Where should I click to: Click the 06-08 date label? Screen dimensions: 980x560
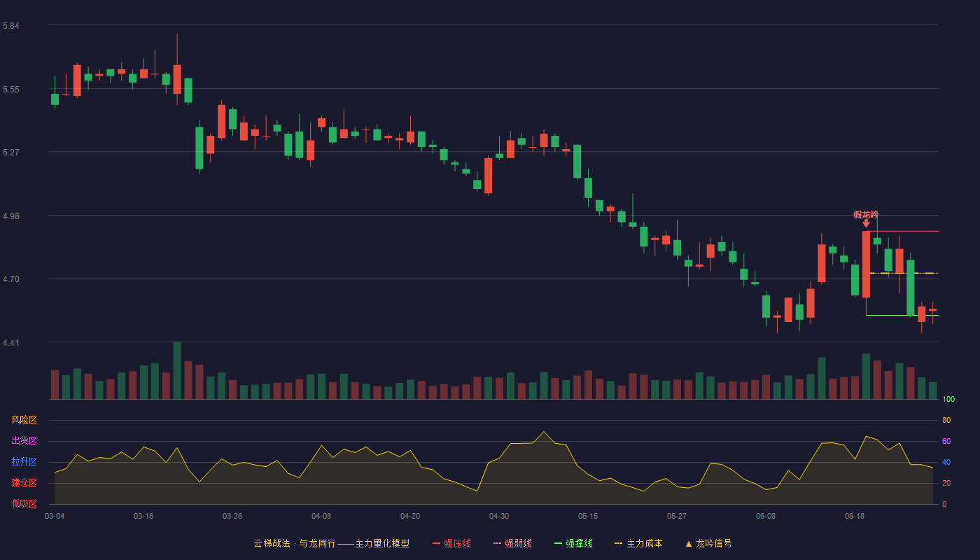(766, 516)
